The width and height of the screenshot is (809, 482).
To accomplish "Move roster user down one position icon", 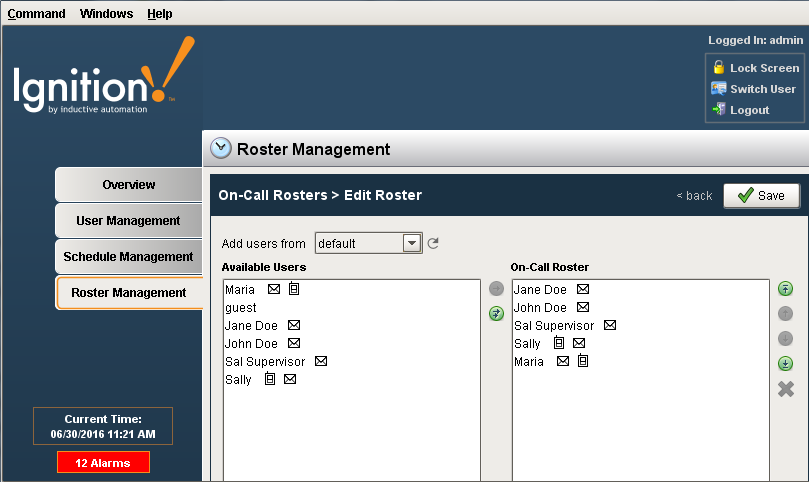I will pos(785,339).
